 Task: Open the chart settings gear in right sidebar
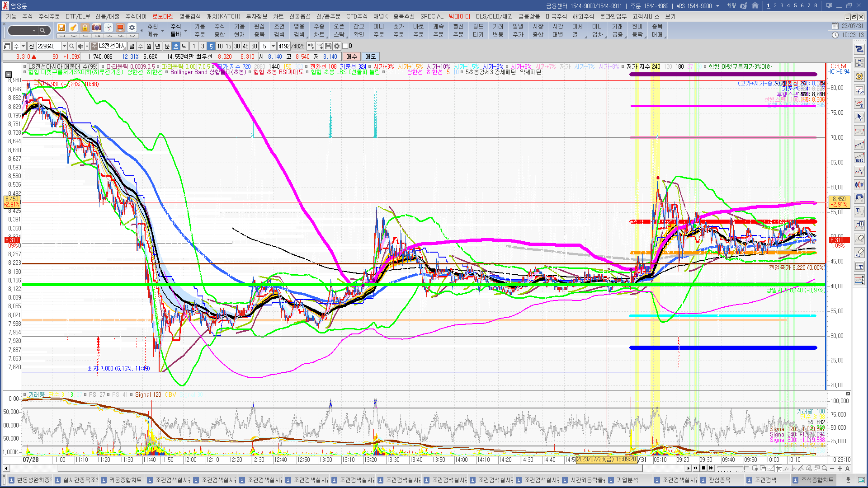[859, 76]
